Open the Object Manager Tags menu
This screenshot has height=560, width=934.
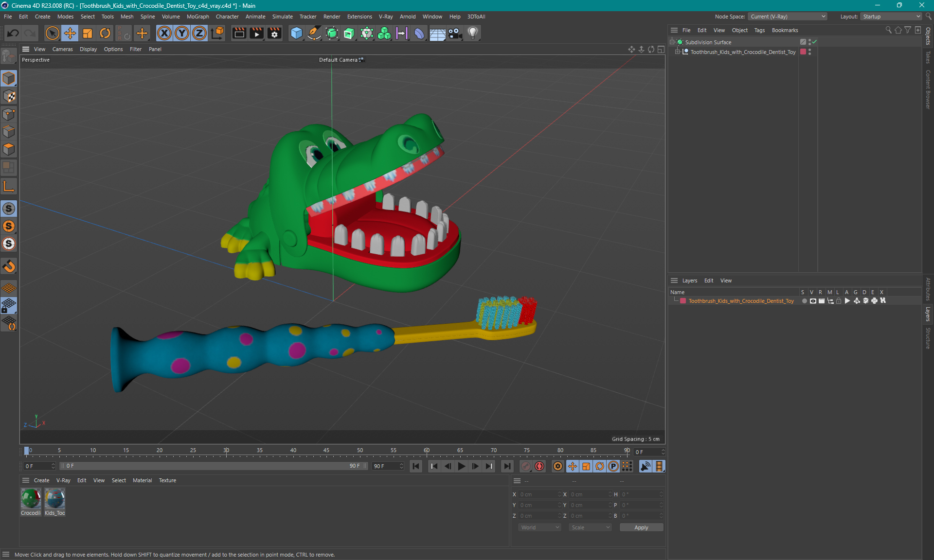click(759, 30)
